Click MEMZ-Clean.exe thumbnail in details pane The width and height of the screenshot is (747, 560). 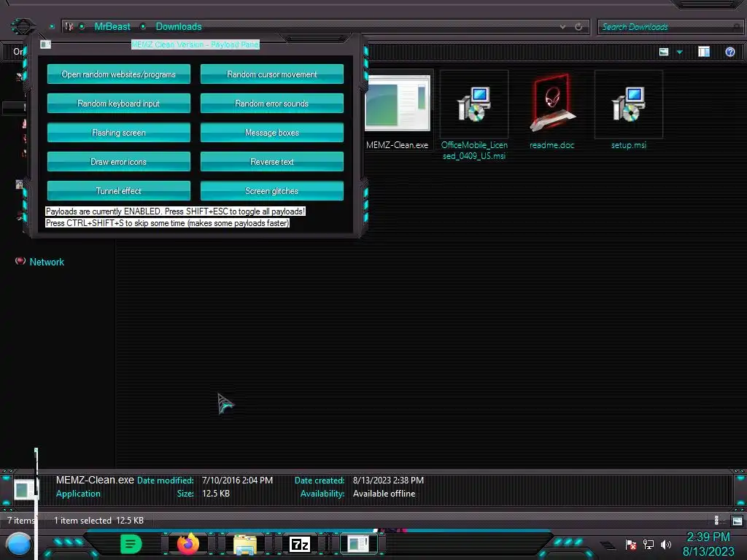click(24, 489)
